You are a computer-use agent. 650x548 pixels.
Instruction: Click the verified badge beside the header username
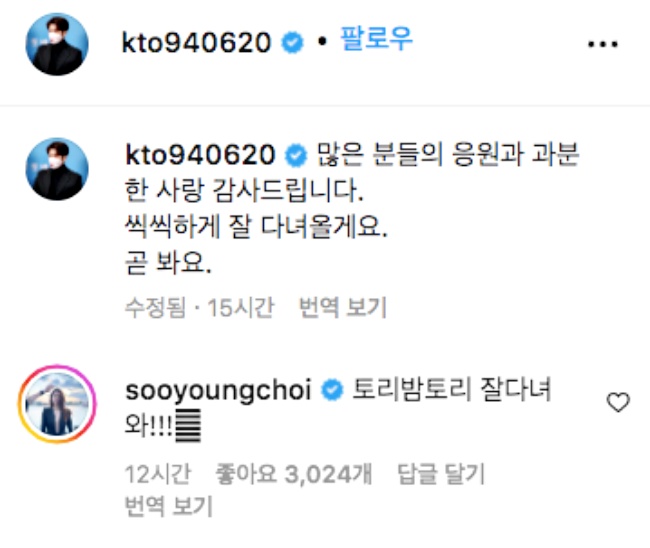292,43
